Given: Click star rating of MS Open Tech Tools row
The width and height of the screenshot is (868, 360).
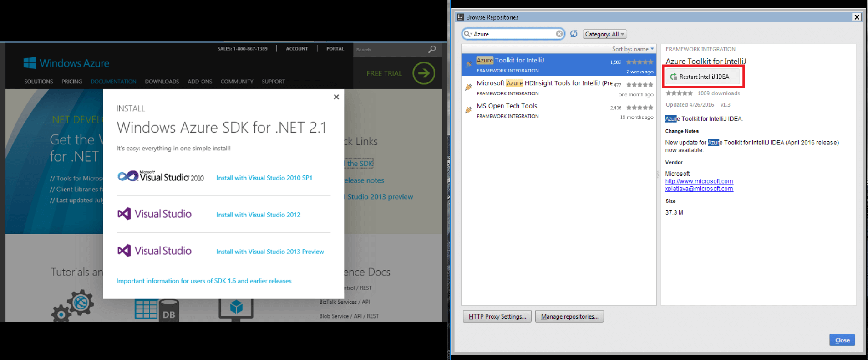Looking at the screenshot, I should [640, 108].
